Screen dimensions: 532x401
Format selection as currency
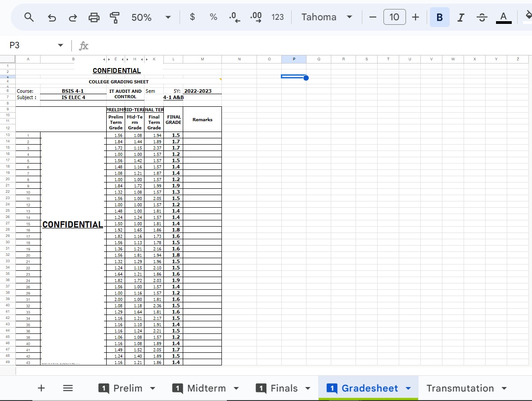click(192, 17)
